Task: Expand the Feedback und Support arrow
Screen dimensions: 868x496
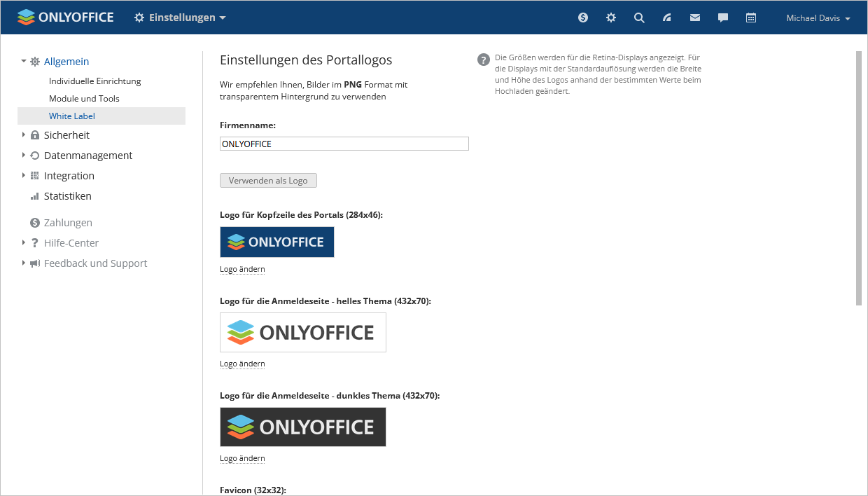Action: point(23,263)
